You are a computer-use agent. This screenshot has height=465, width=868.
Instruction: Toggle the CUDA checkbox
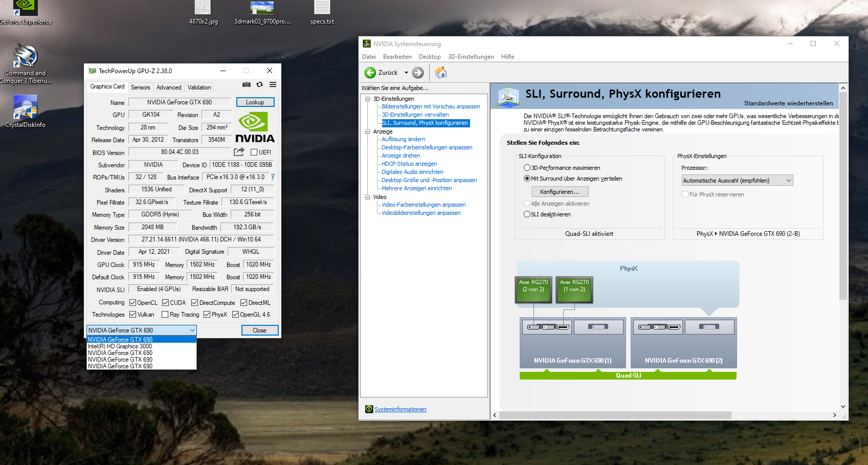(166, 303)
